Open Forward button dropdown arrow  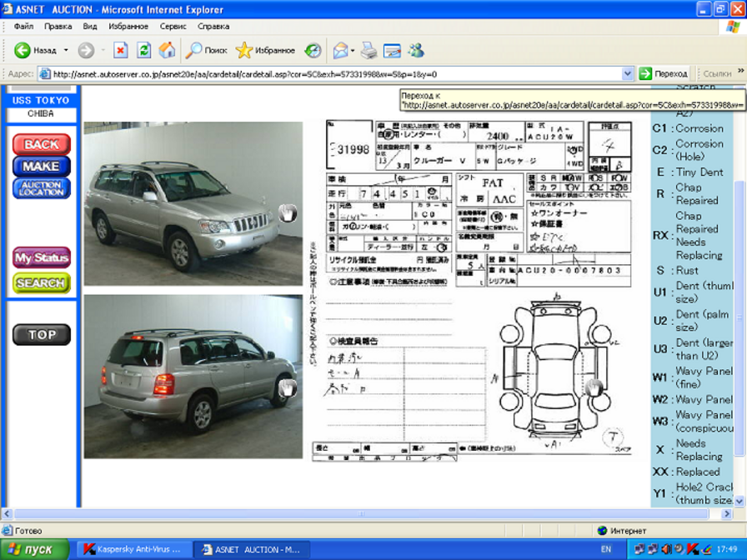(x=103, y=50)
